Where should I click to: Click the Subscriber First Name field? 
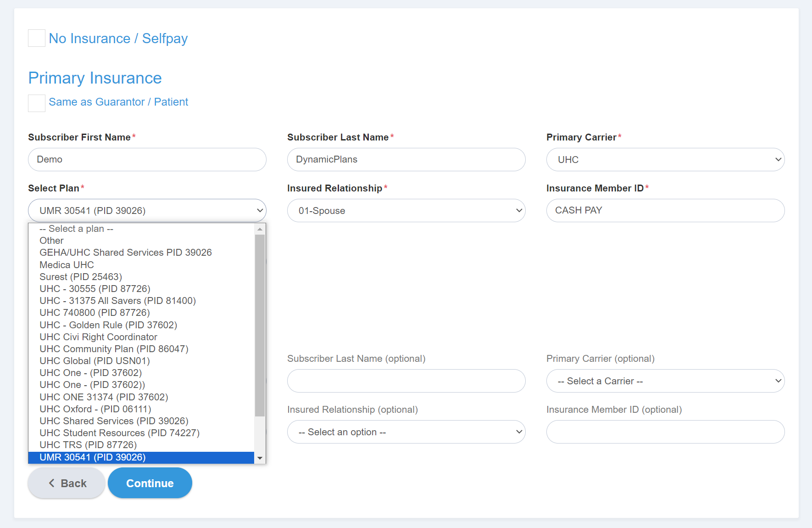(147, 159)
